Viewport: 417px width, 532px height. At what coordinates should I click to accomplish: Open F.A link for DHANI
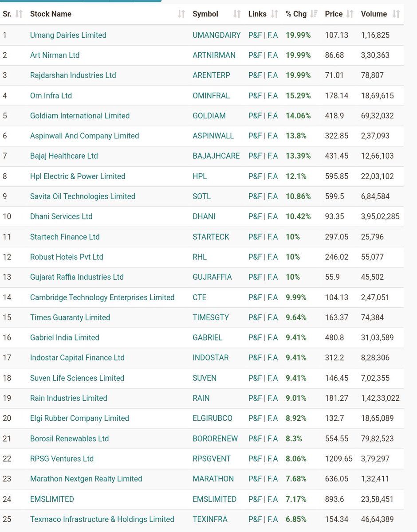(273, 217)
